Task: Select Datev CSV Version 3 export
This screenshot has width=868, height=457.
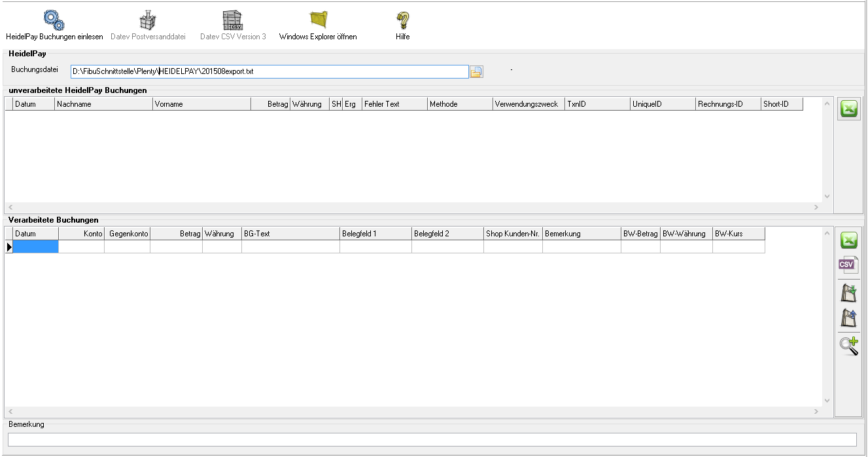Action: click(233, 20)
